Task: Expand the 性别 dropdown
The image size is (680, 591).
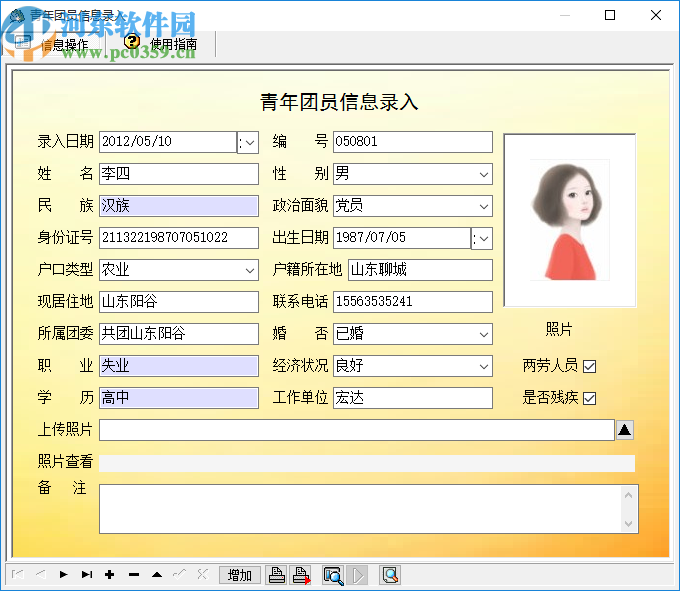Action: point(484,174)
